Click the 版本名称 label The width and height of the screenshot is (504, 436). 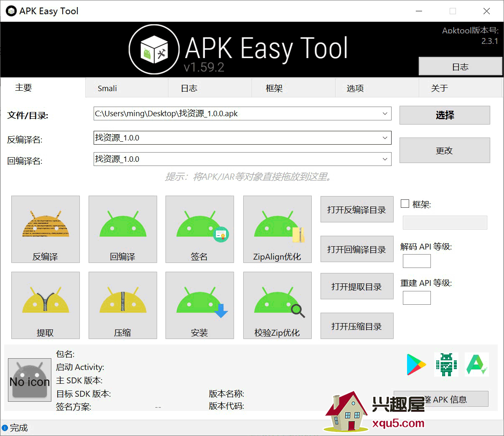tap(227, 394)
